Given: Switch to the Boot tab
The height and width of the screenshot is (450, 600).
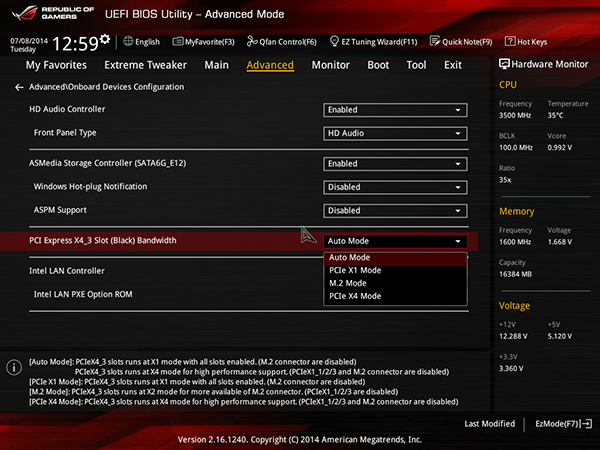Looking at the screenshot, I should point(378,65).
